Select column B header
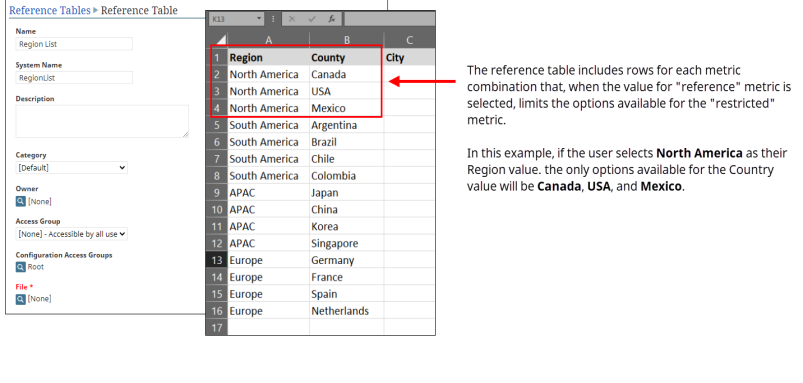This screenshot has width=803, height=383. coord(347,40)
